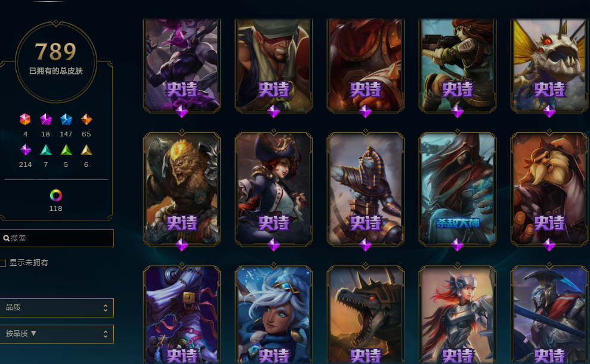Image resolution: width=590 pixels, height=364 pixels.
Task: Click the purple diamond icon above 214
Action: (x=25, y=150)
